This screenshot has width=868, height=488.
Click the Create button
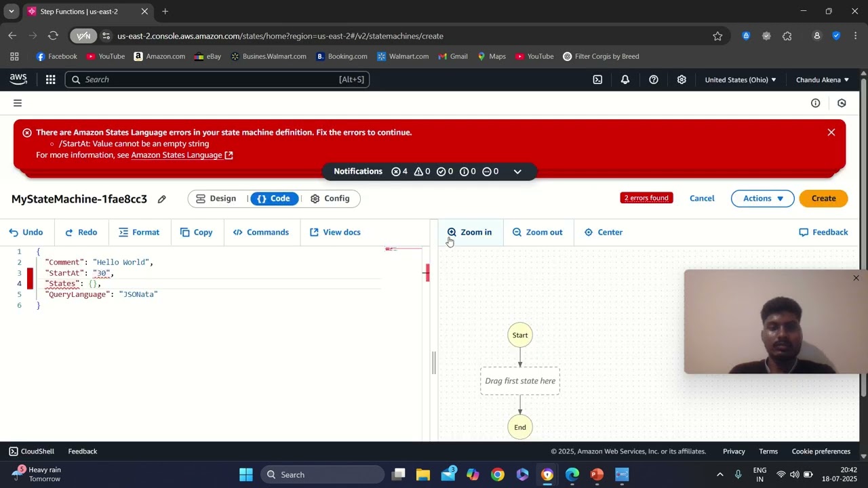point(823,199)
